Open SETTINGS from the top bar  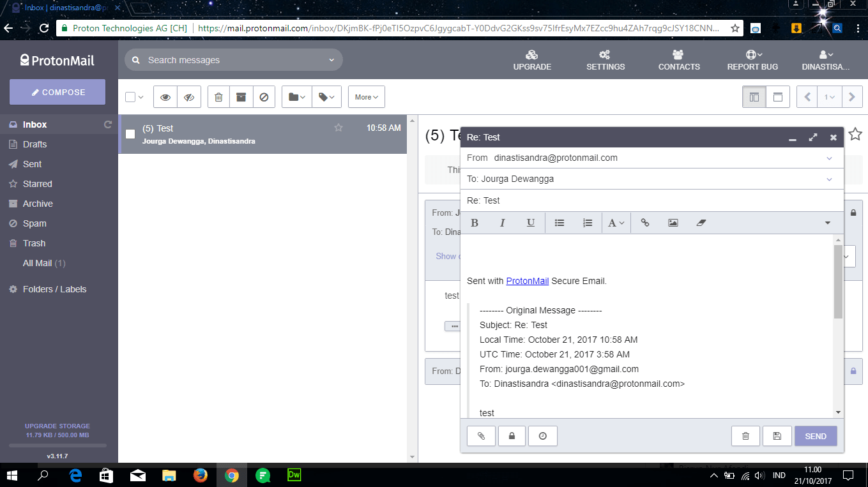[x=605, y=60]
